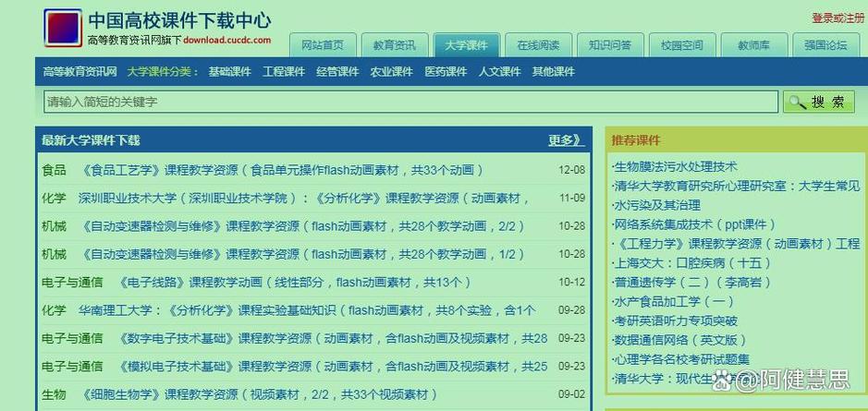
Task: Open the 食品工艺学 course resource link
Action: [281, 170]
